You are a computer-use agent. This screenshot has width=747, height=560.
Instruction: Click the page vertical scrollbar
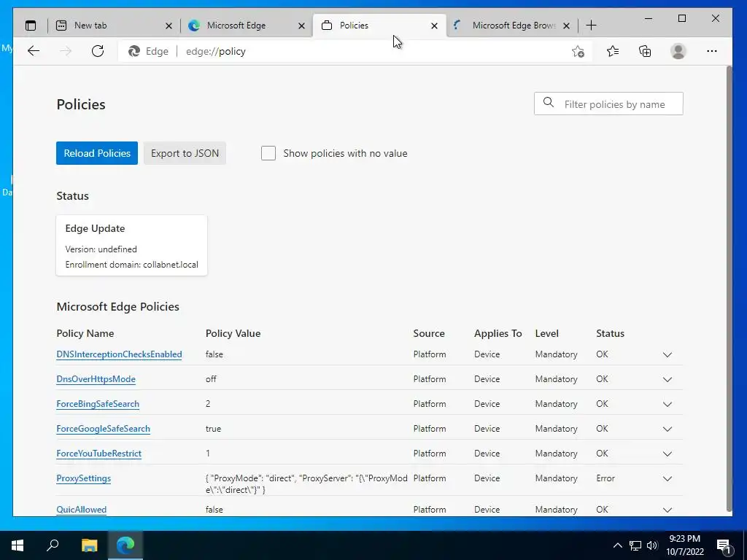coord(729,290)
